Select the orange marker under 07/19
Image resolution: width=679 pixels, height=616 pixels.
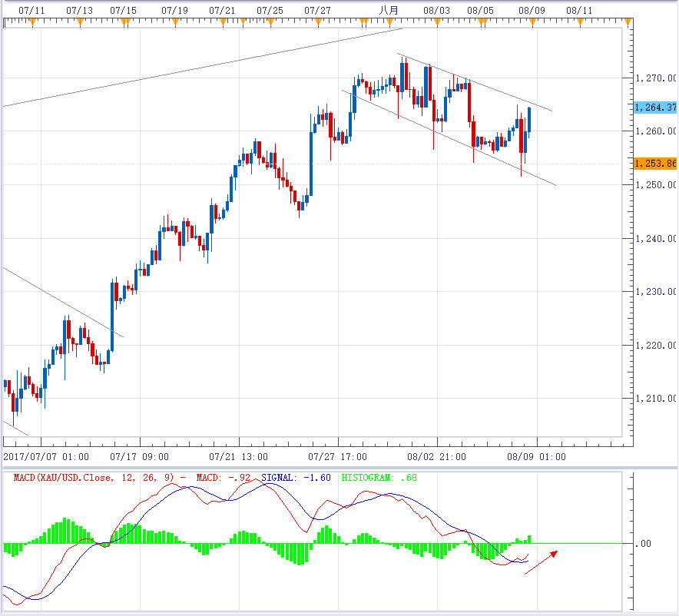tap(175, 22)
